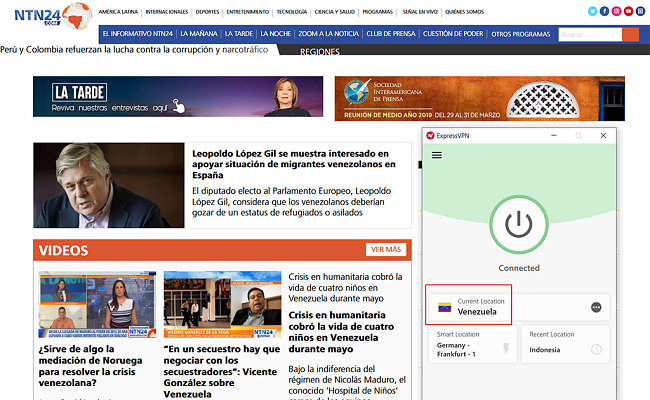Select Club de Prensa tab
This screenshot has width=650, height=400.
coord(390,34)
